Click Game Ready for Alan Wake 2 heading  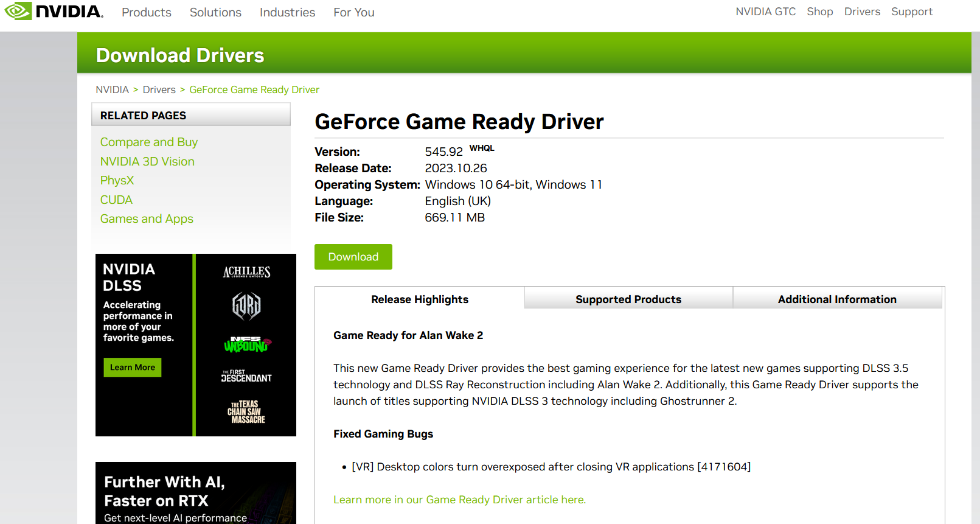[408, 335]
